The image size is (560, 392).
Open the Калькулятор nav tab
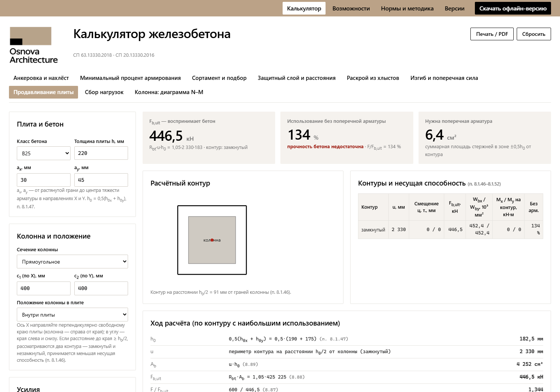point(304,8)
